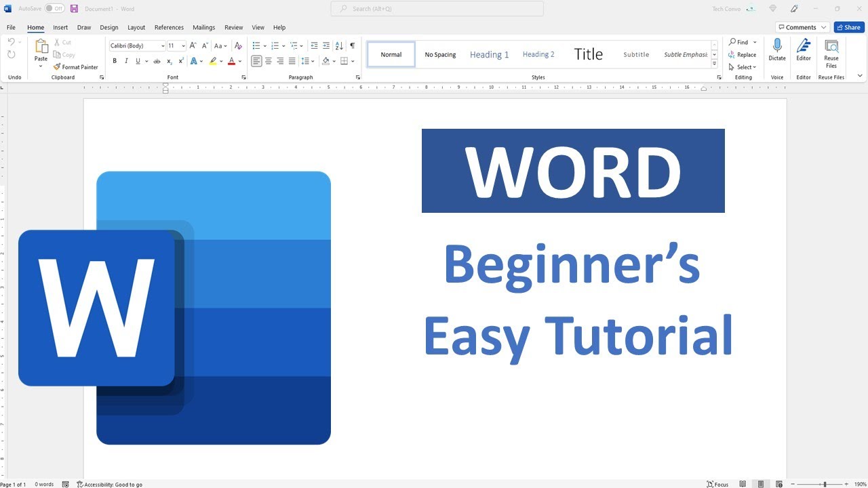The width and height of the screenshot is (868, 488).
Task: Open the Comments button
Action: 802,27
